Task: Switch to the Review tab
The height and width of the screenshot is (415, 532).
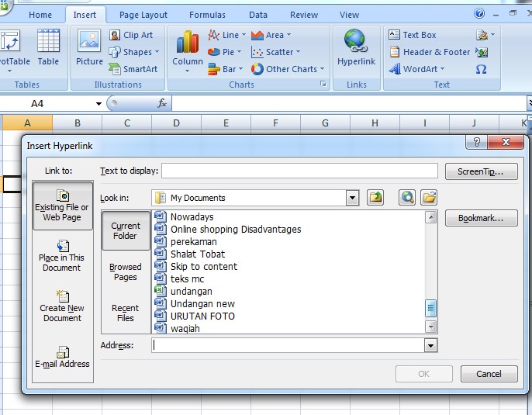Action: tap(304, 15)
